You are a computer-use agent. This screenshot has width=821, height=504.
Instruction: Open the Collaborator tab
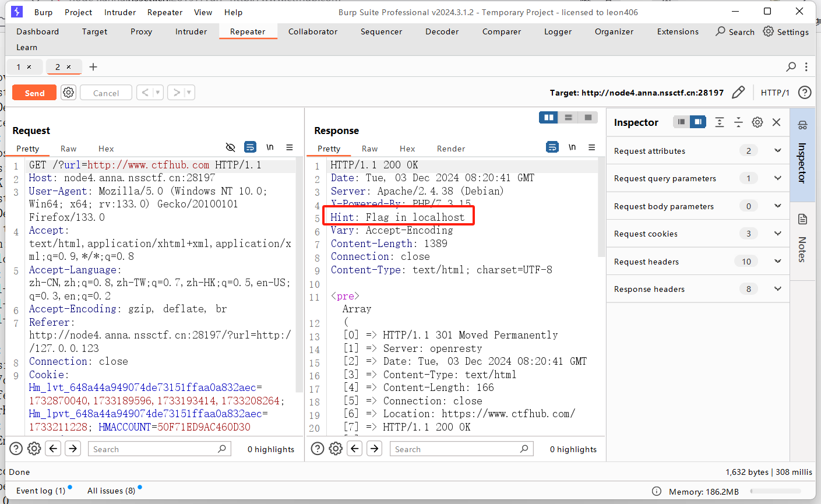click(x=313, y=31)
